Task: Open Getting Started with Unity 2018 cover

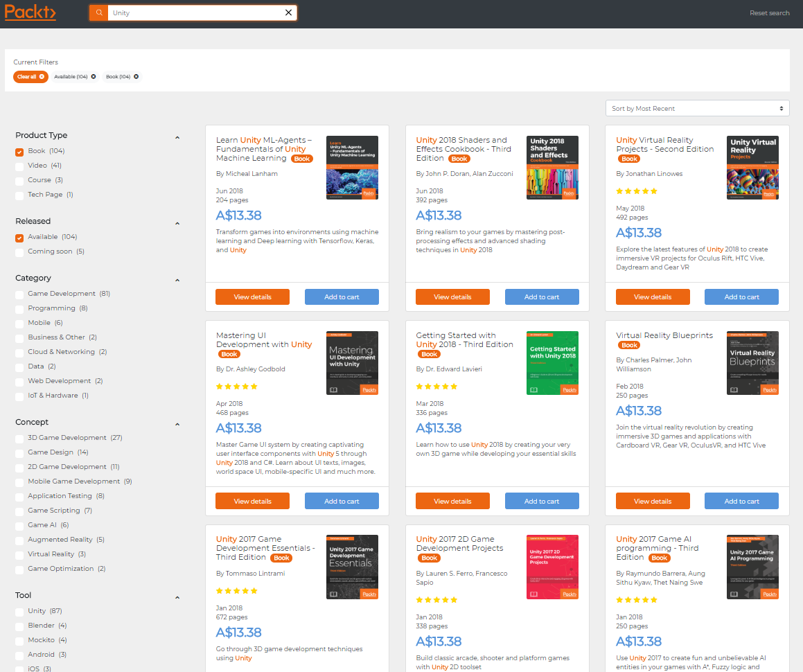Action: tap(553, 362)
